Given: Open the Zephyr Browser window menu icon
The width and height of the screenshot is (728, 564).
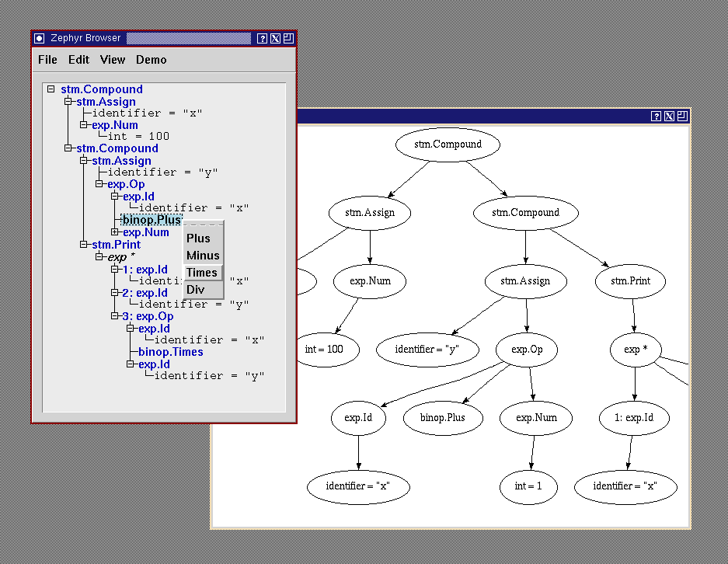Looking at the screenshot, I should pyautogui.click(x=40, y=38).
